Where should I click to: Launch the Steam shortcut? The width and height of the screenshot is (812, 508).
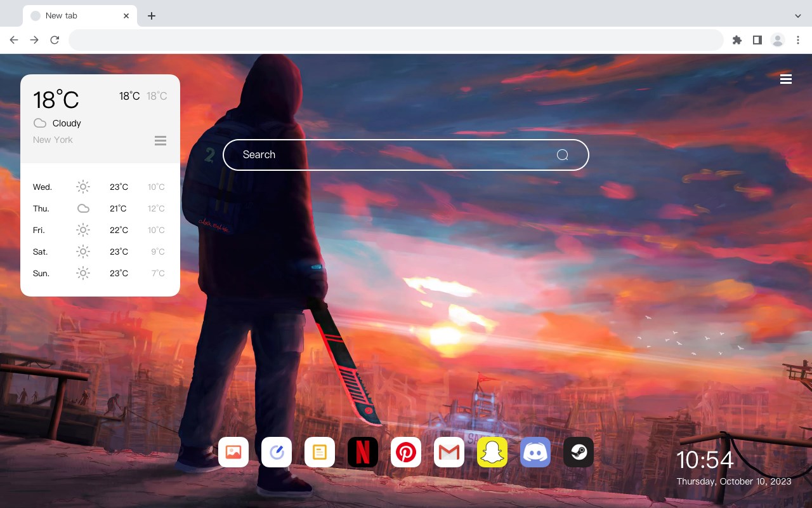click(579, 452)
